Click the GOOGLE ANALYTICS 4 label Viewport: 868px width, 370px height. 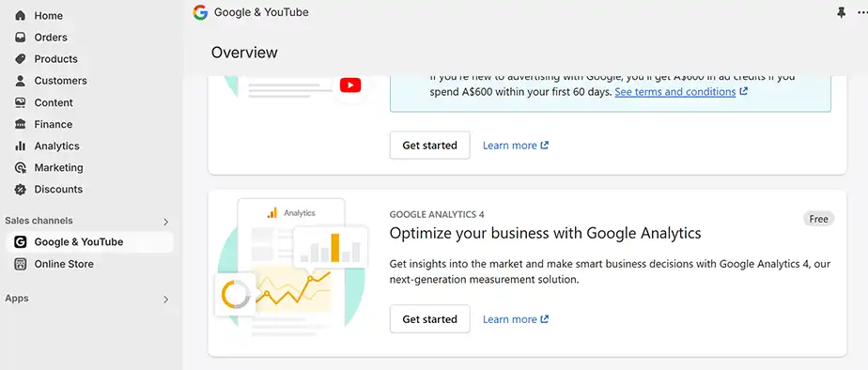pyautogui.click(x=437, y=215)
